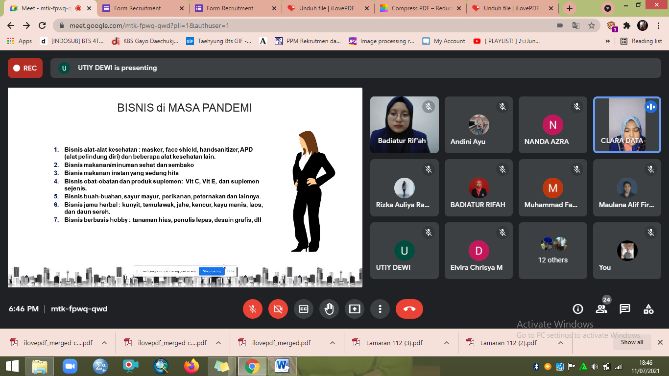Select the Maulana Alif Fir... participant tile

pyautogui.click(x=627, y=187)
